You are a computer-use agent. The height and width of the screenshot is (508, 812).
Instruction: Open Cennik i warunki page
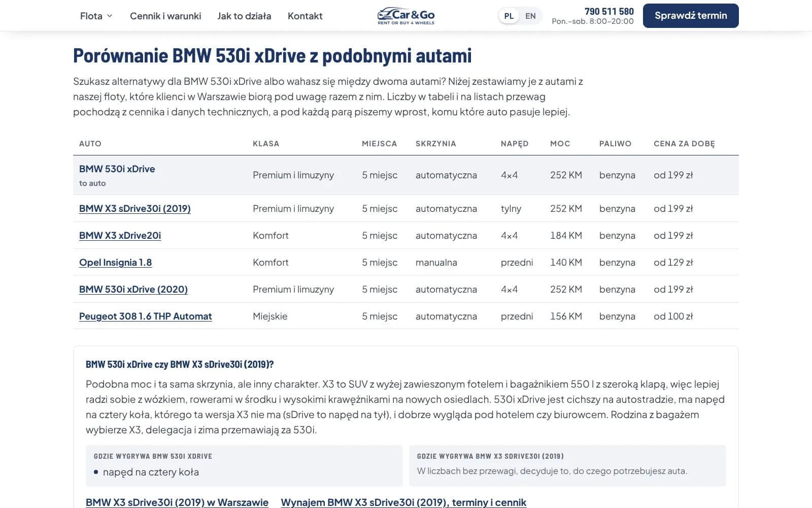click(165, 16)
